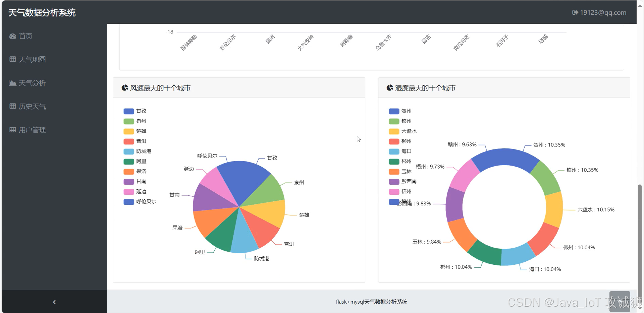The width and height of the screenshot is (644, 313).
Task: Click the table icon beside 用户管理
Action: [x=13, y=130]
